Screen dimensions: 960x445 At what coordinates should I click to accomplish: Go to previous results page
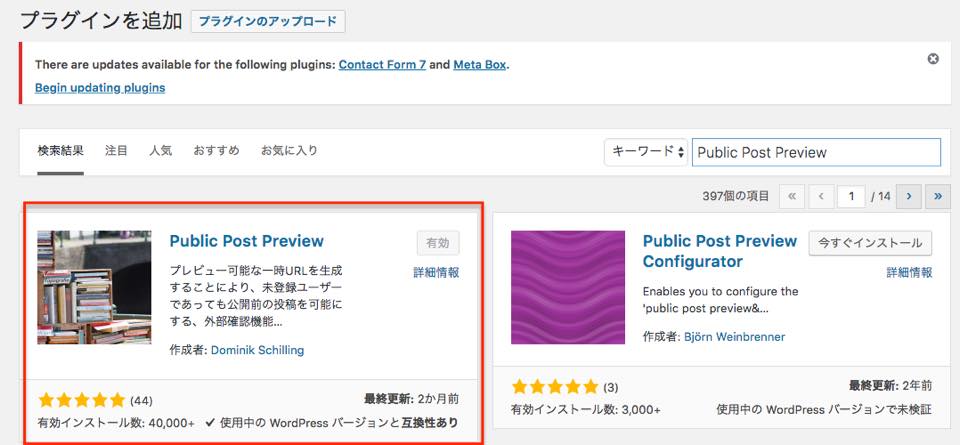click(x=820, y=197)
